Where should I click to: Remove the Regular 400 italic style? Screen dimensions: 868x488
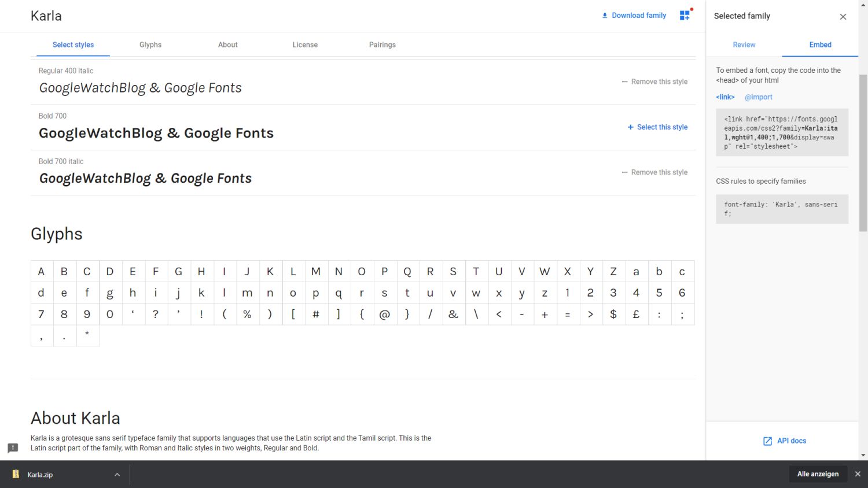(x=654, y=82)
